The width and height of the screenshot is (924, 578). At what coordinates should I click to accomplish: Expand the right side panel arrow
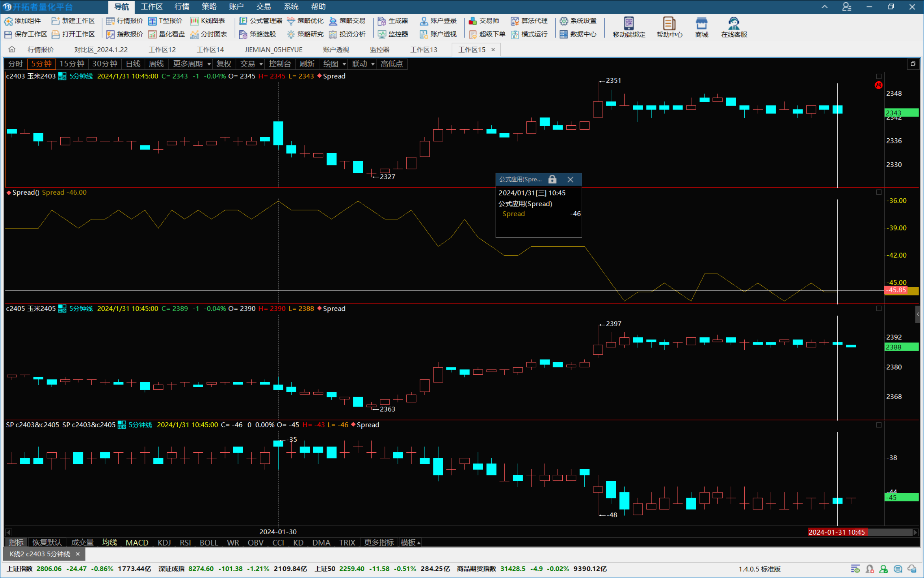tap(918, 314)
